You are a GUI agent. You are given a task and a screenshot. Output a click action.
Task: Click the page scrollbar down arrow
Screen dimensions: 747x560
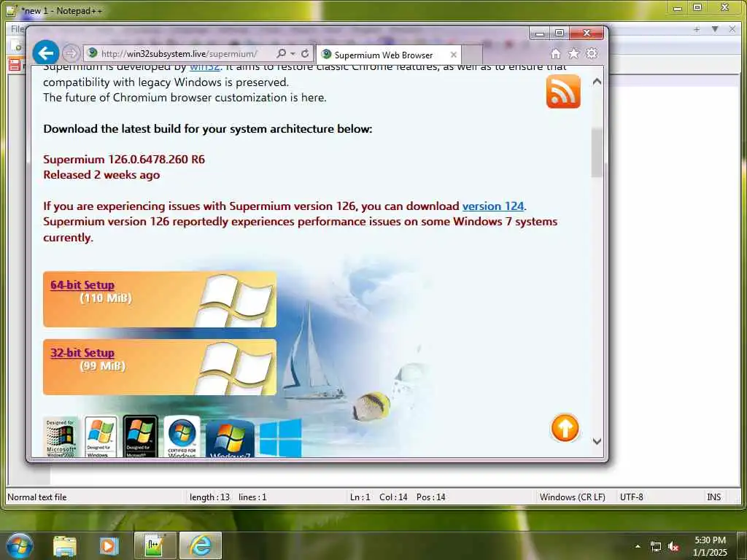pyautogui.click(x=597, y=441)
